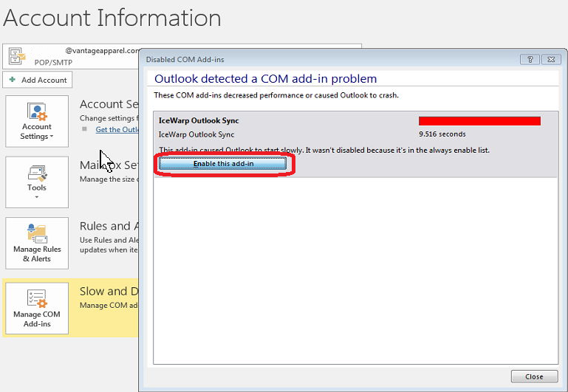Click the COM Add-ins checklist-gear icon
This screenshot has height=392, width=568.
(37, 298)
